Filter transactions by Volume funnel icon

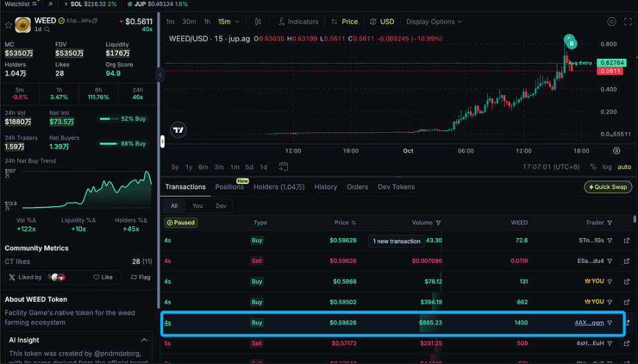click(438, 223)
